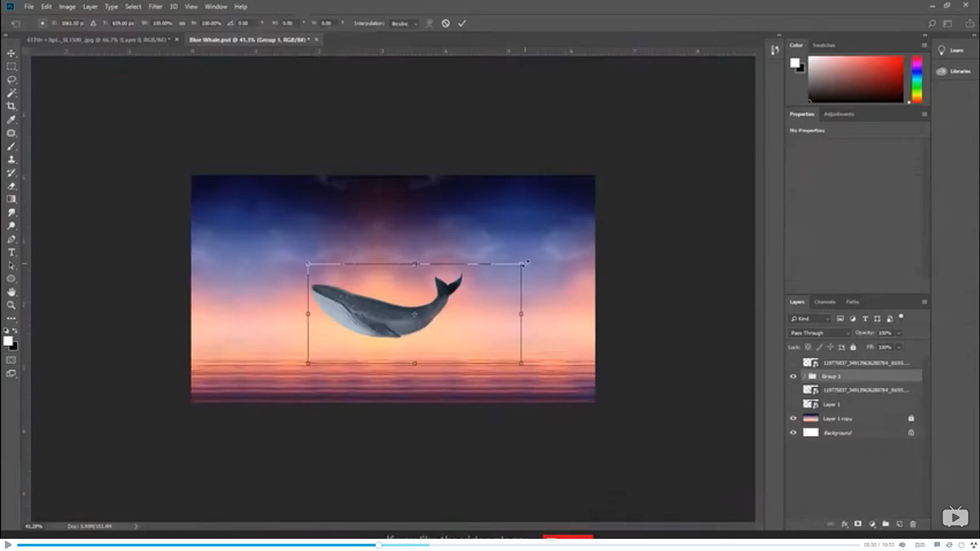The width and height of the screenshot is (980, 551).
Task: Select the Lasso tool
Action: [11, 80]
